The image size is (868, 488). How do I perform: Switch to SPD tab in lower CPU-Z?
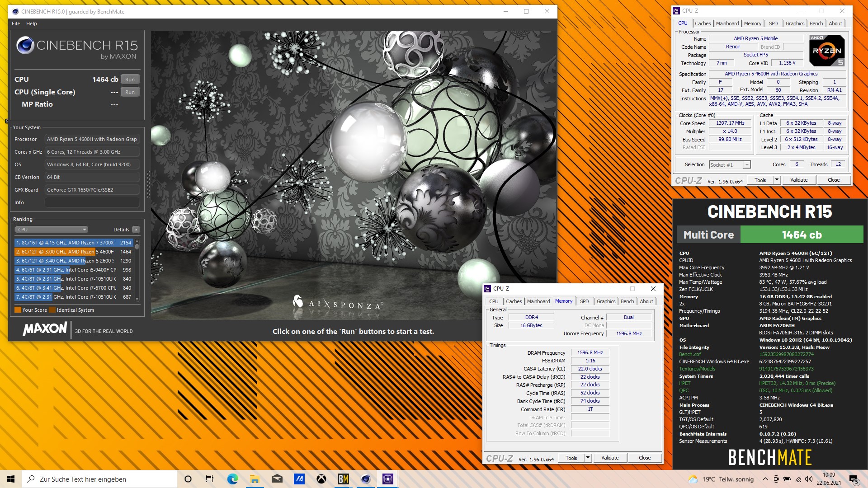(x=585, y=301)
